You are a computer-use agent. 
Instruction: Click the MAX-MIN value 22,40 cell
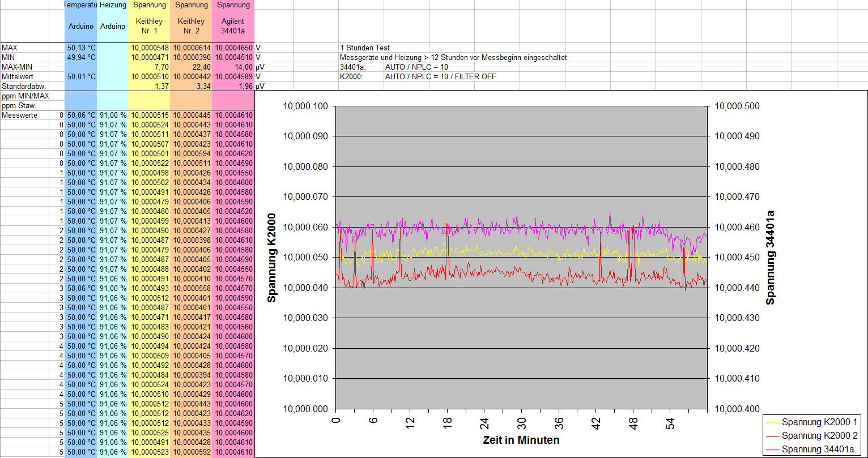pos(191,67)
